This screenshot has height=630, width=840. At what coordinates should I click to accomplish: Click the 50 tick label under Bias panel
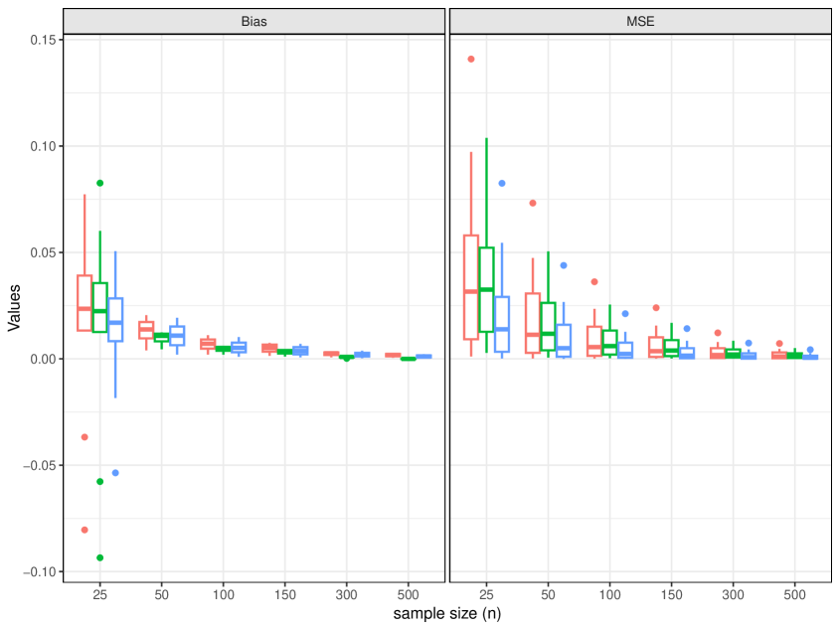pos(161,594)
